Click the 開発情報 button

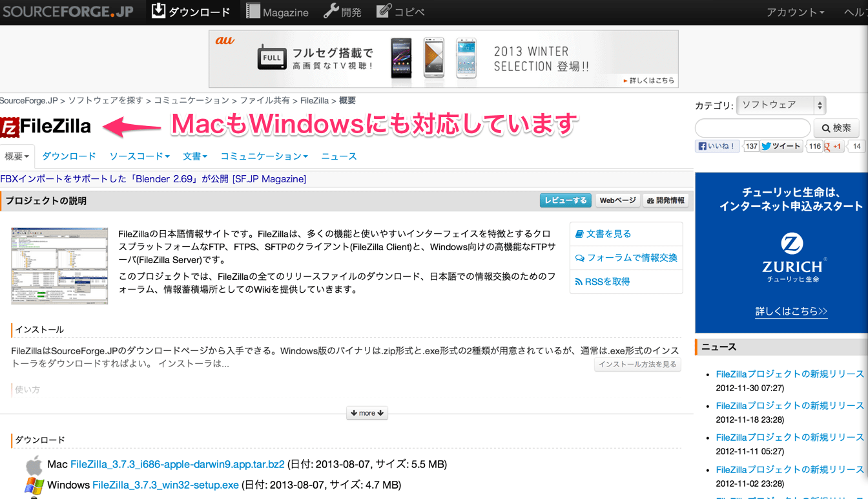(x=666, y=200)
